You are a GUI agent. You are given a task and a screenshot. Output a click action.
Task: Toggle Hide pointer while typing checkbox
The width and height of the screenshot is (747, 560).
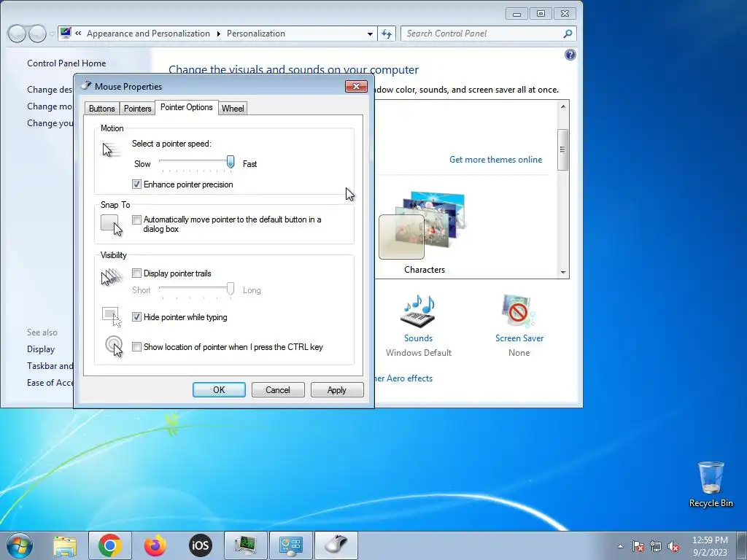tap(136, 317)
